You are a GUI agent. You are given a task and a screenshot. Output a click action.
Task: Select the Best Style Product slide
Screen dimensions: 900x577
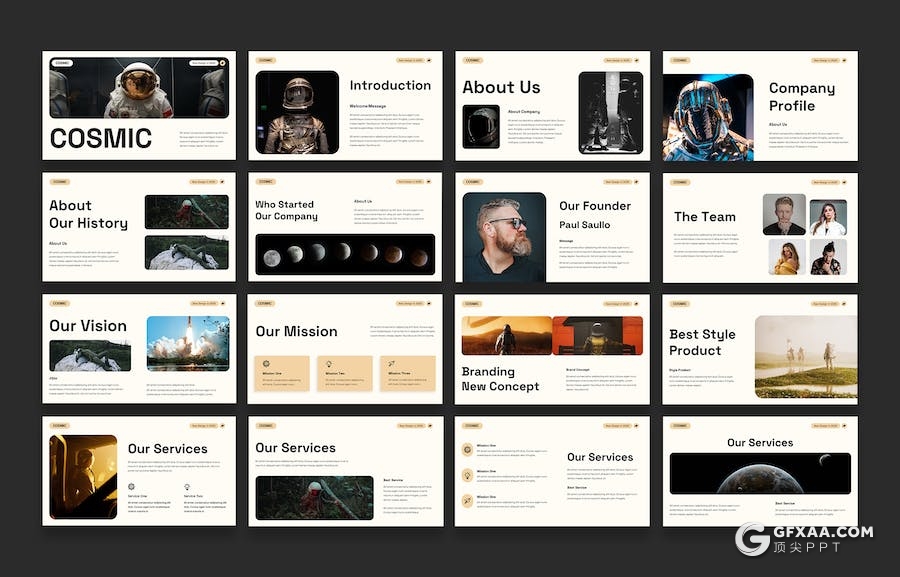pyautogui.click(x=759, y=349)
